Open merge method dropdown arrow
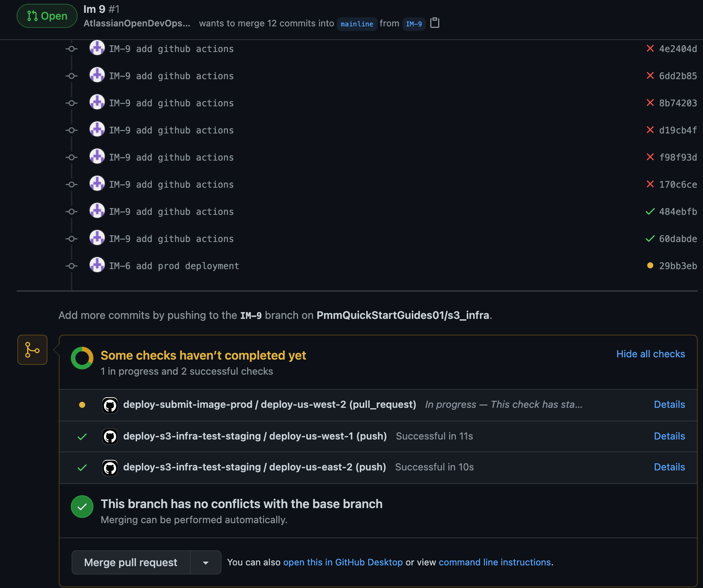Image resolution: width=703 pixels, height=588 pixels. tap(206, 563)
